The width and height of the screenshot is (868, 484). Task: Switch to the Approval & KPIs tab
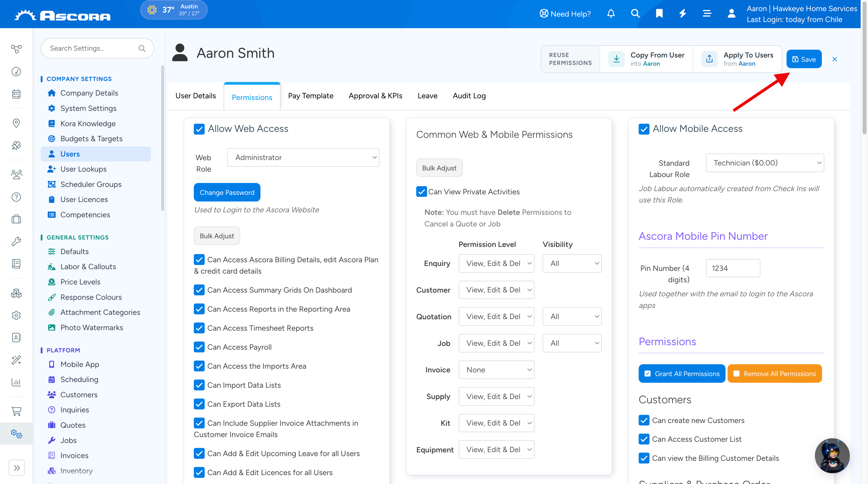pyautogui.click(x=375, y=96)
